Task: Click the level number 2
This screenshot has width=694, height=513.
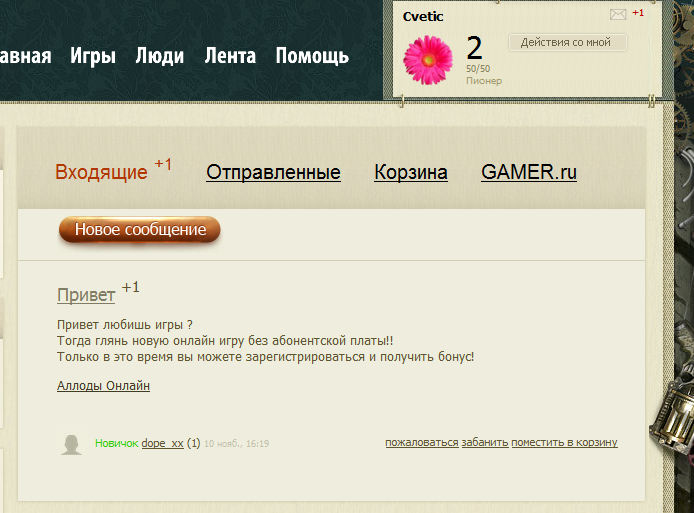Action: (x=474, y=48)
